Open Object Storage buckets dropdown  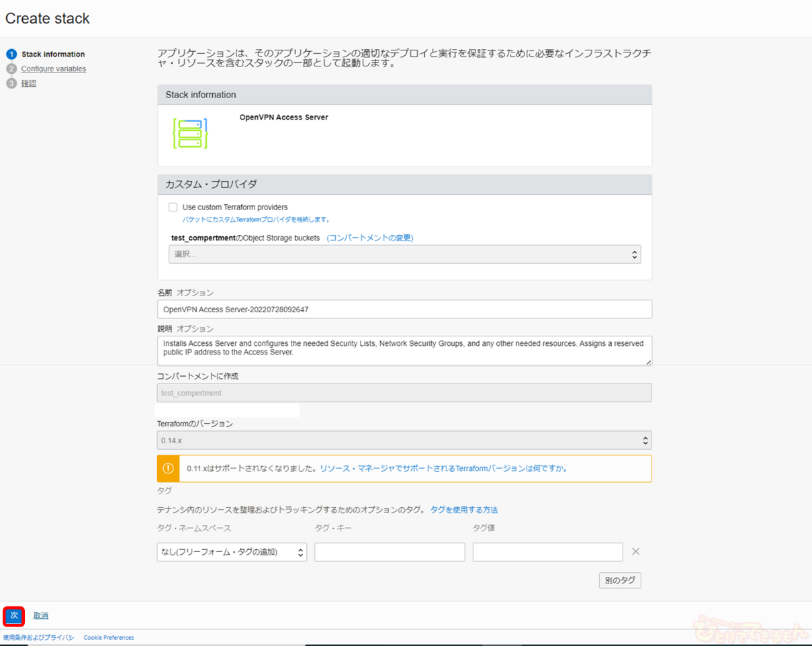click(404, 254)
